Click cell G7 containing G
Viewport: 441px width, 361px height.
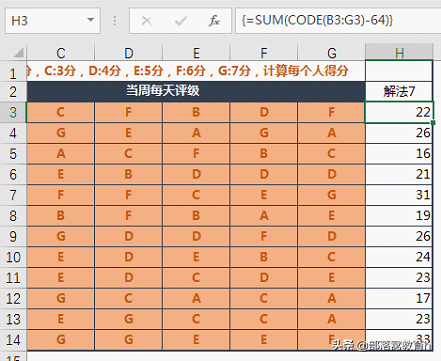(x=331, y=195)
